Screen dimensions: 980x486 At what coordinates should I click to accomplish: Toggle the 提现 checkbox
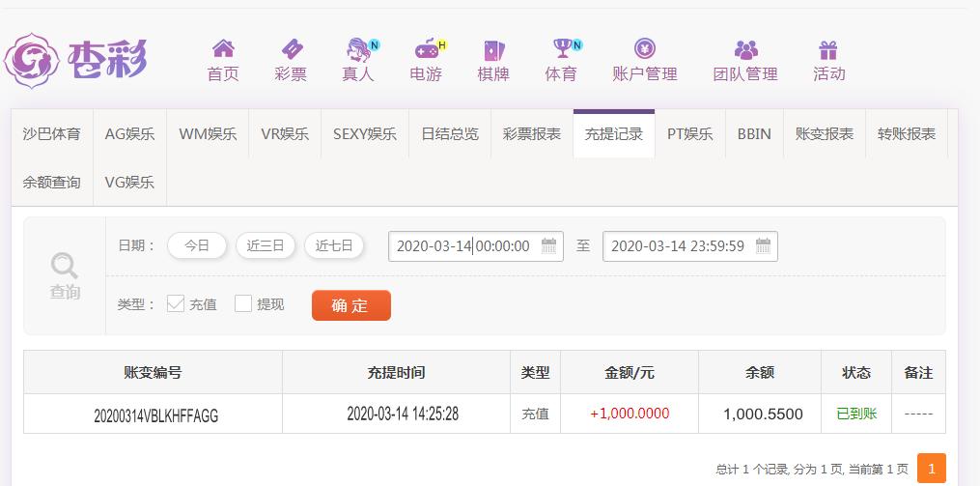(x=243, y=304)
